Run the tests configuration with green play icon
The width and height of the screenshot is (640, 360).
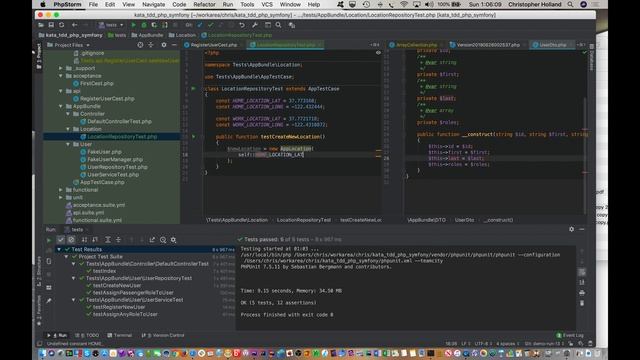tap(133, 25)
